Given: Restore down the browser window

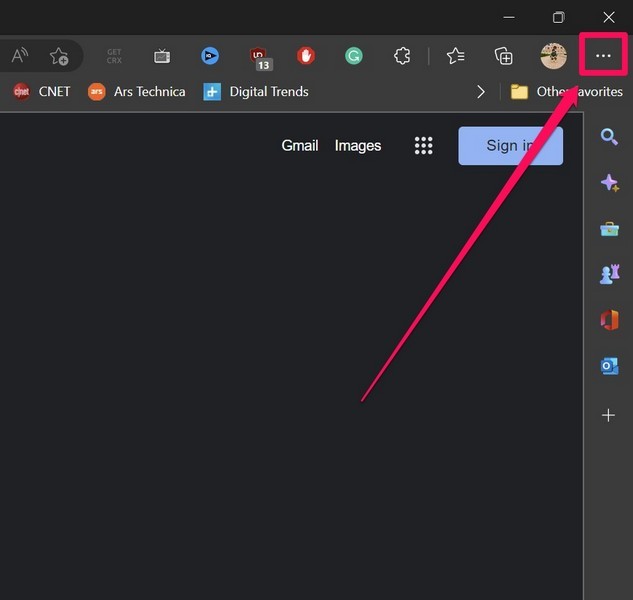Looking at the screenshot, I should point(559,17).
